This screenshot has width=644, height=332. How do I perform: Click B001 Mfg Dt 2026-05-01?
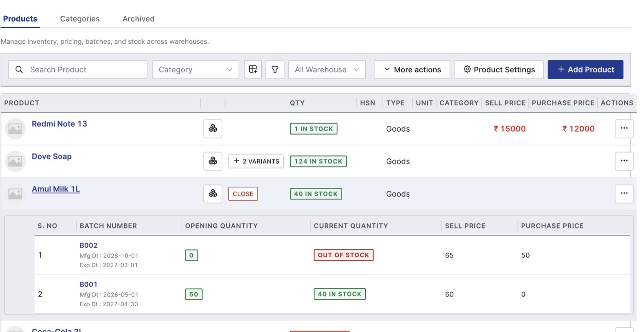point(109,295)
